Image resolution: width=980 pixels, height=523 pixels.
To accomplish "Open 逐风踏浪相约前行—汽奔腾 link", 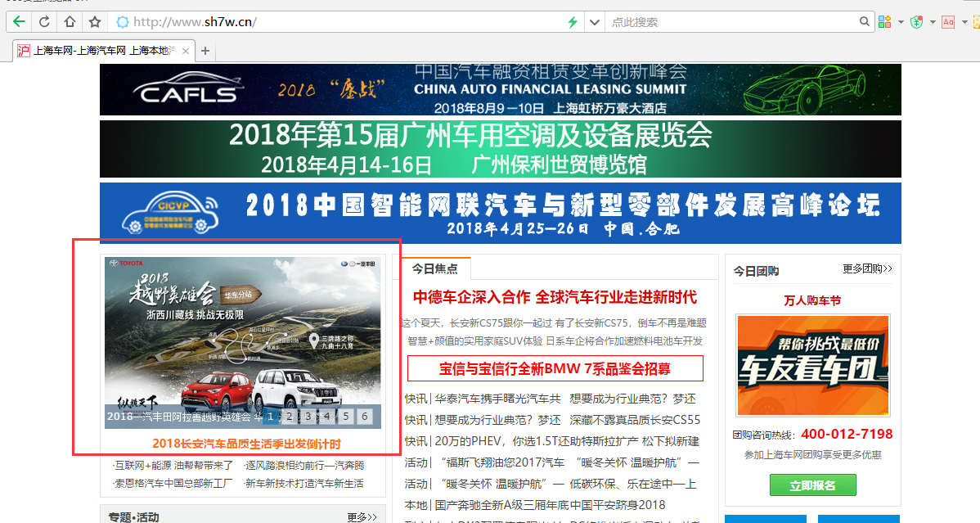I will click(304, 466).
